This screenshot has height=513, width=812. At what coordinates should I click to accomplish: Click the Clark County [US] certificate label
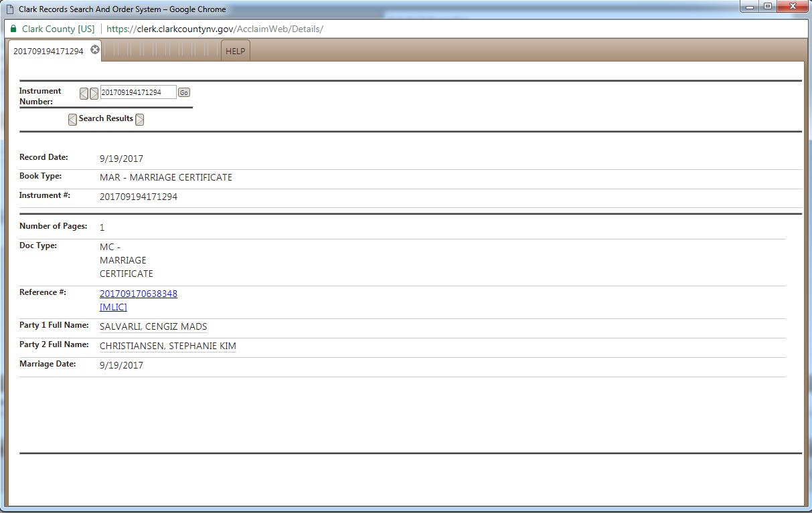click(x=58, y=29)
